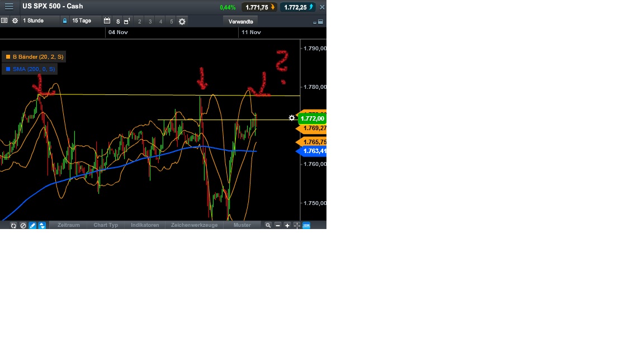The width and height of the screenshot is (644, 362).
Task: Click the order book list icon
Action: (4, 21)
